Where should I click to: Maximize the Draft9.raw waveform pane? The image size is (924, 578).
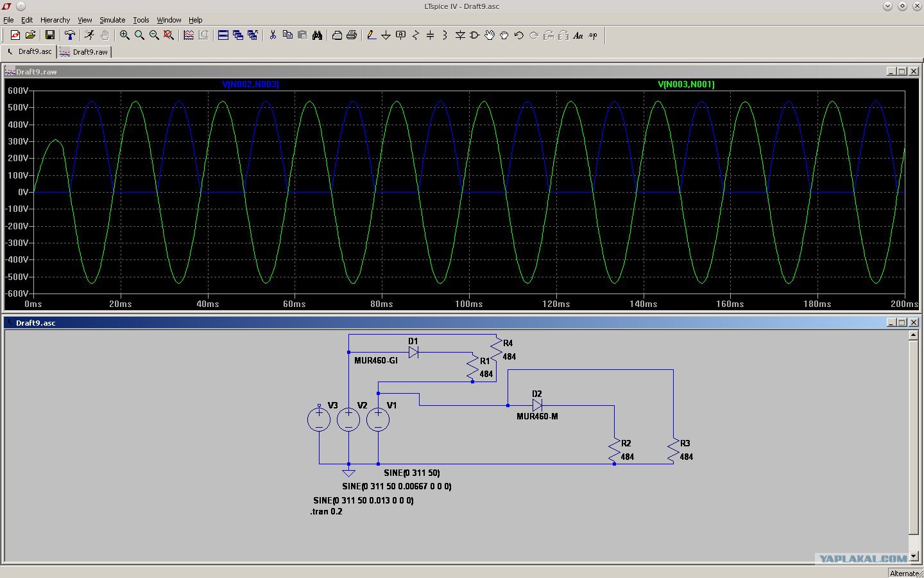tap(902, 71)
